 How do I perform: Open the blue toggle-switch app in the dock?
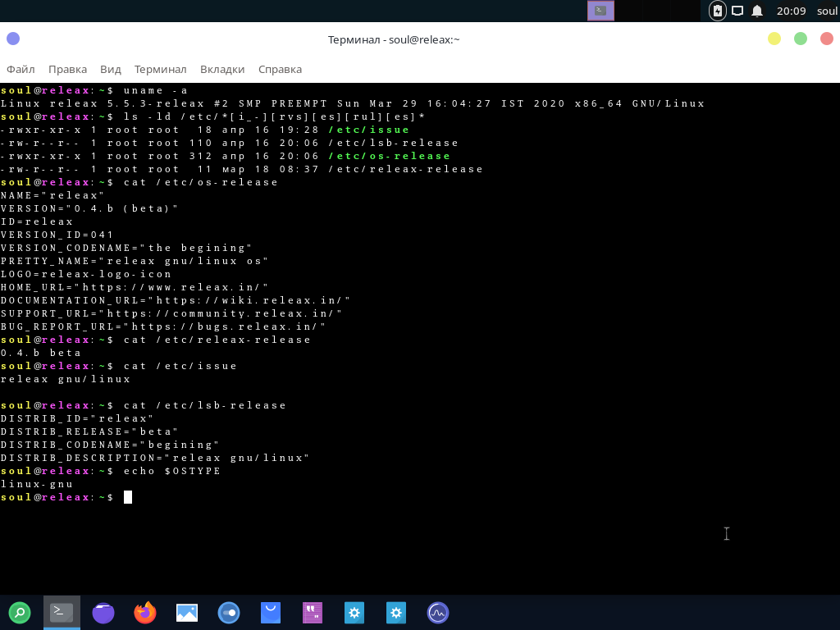229,612
